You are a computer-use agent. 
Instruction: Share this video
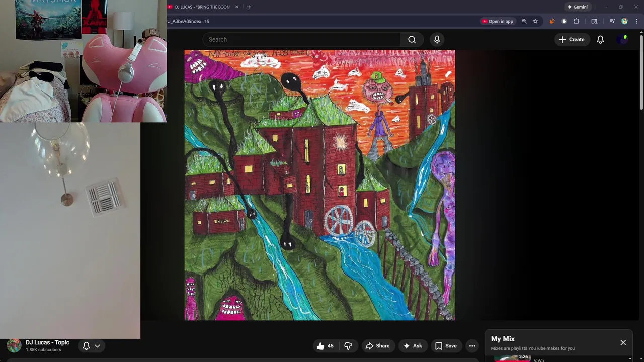point(377,346)
